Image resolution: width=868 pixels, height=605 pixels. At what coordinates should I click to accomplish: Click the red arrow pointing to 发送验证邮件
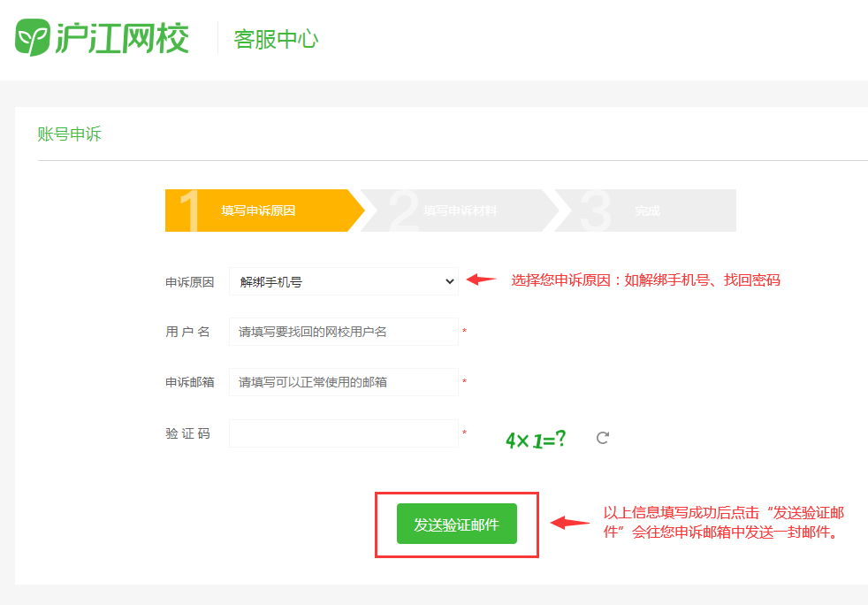click(x=570, y=523)
